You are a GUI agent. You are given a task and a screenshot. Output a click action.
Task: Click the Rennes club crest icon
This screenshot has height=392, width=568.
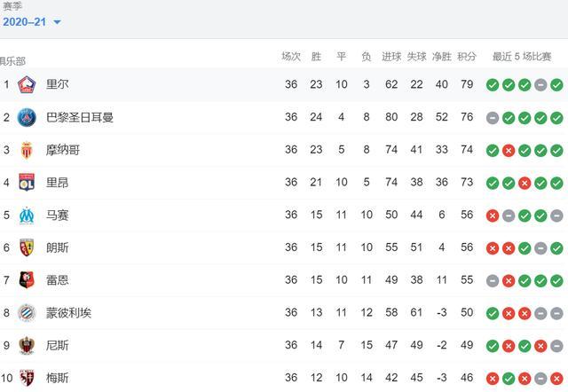tap(27, 280)
